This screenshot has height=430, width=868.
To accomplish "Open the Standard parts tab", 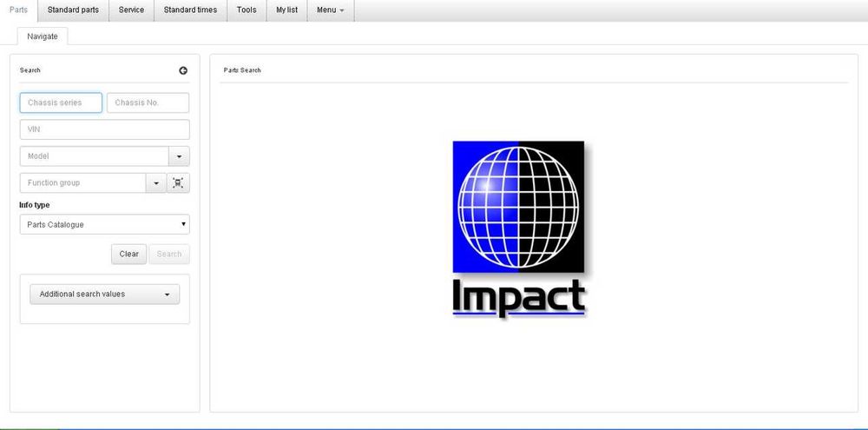I will pyautogui.click(x=73, y=10).
